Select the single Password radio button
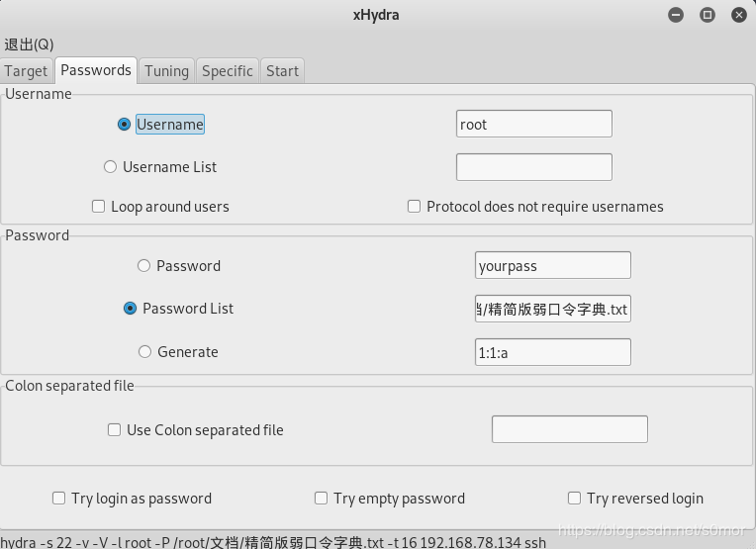 144,265
